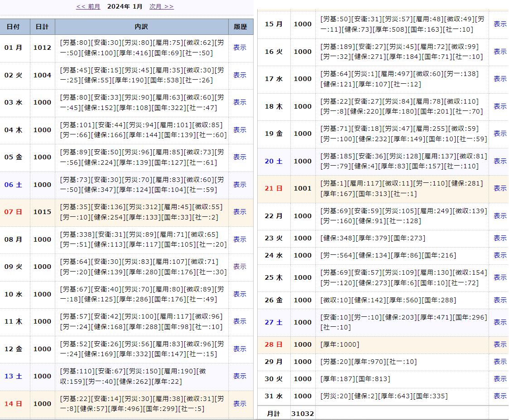Screen dimensions: 509x420
Task: Click 表示 link in 27 土 row
Action: click(x=500, y=323)
